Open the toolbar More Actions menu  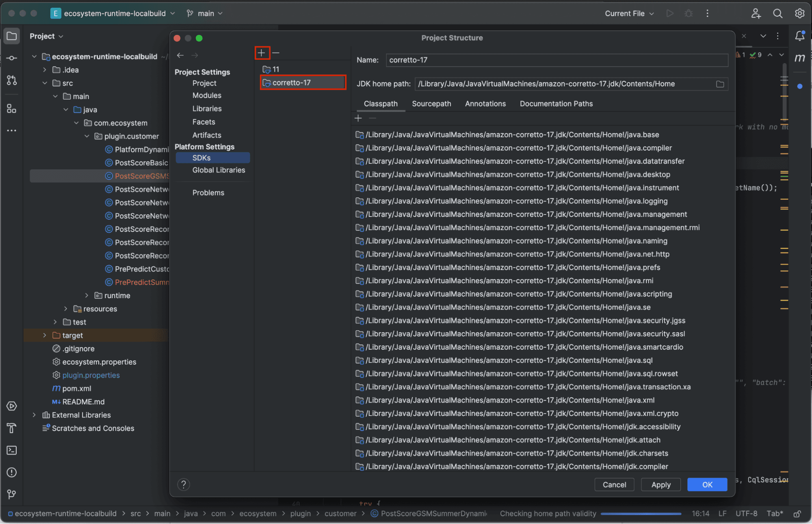[707, 13]
